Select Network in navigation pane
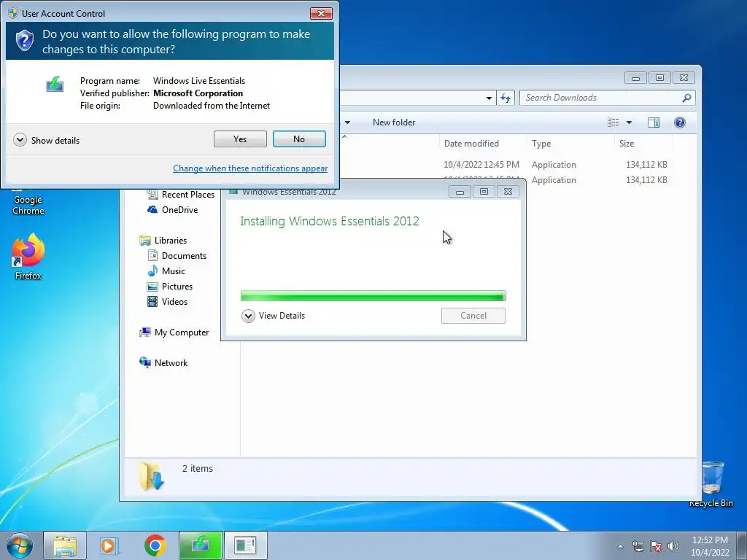 coord(171,363)
